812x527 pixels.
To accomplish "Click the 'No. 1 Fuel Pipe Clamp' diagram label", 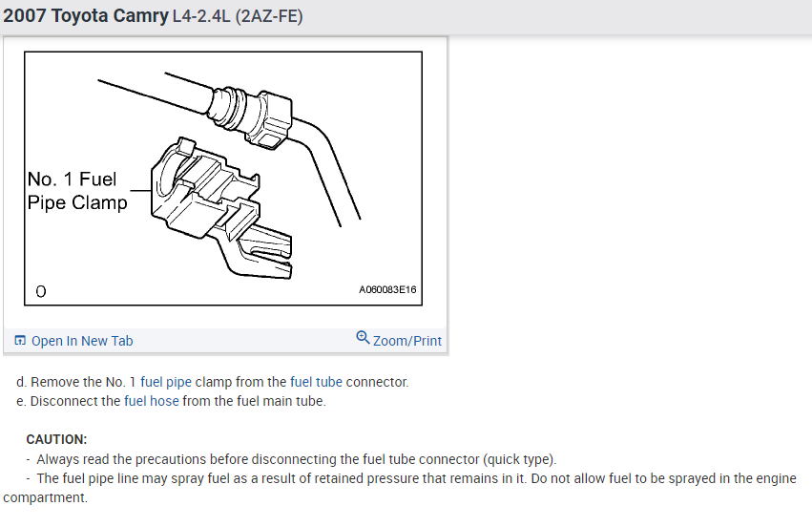I will click(77, 191).
